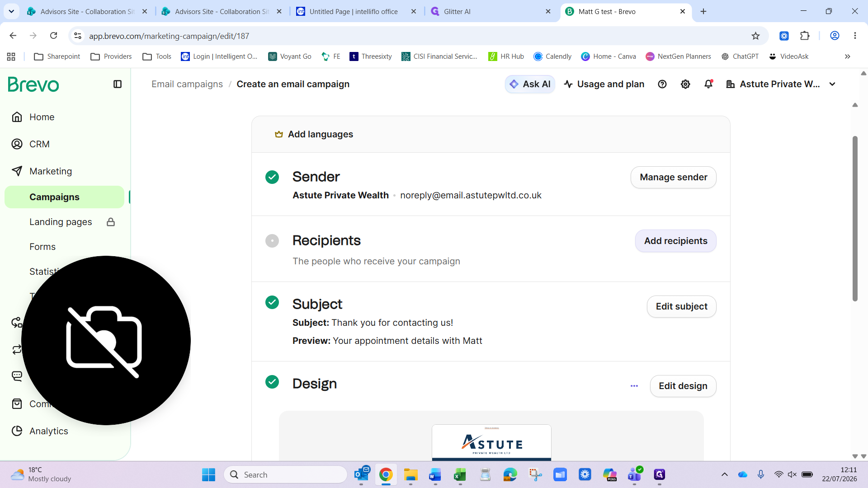Image resolution: width=868 pixels, height=488 pixels.
Task: Click the Recipients incomplete status circle
Action: click(272, 241)
